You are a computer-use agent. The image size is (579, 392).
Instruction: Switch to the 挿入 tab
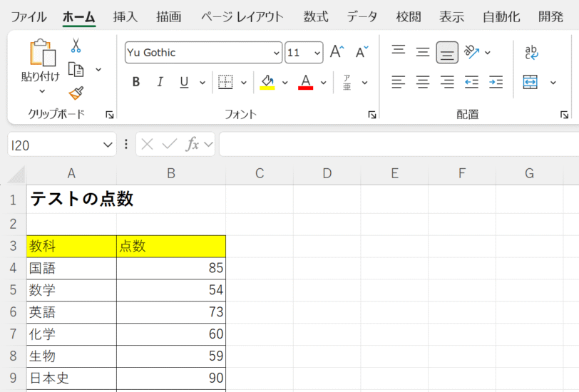(125, 17)
